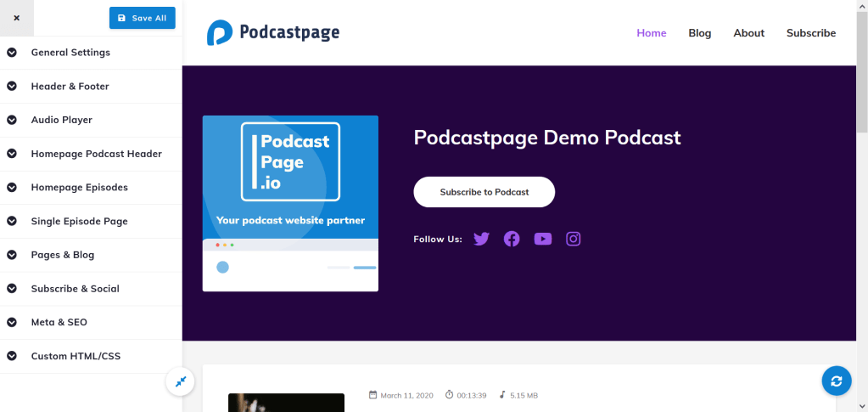Click the Podcastpage logo
This screenshot has height=412, width=868.
coord(273,33)
